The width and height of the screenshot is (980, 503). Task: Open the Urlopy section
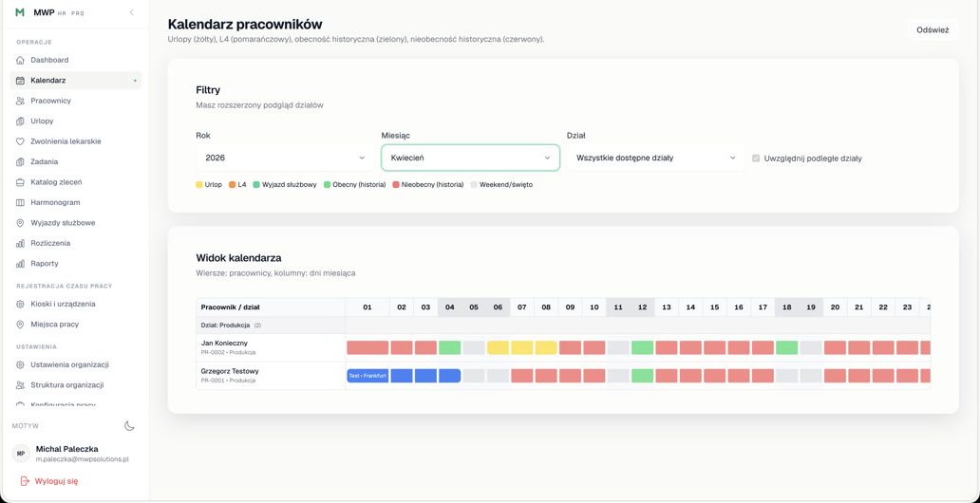(x=76, y=121)
